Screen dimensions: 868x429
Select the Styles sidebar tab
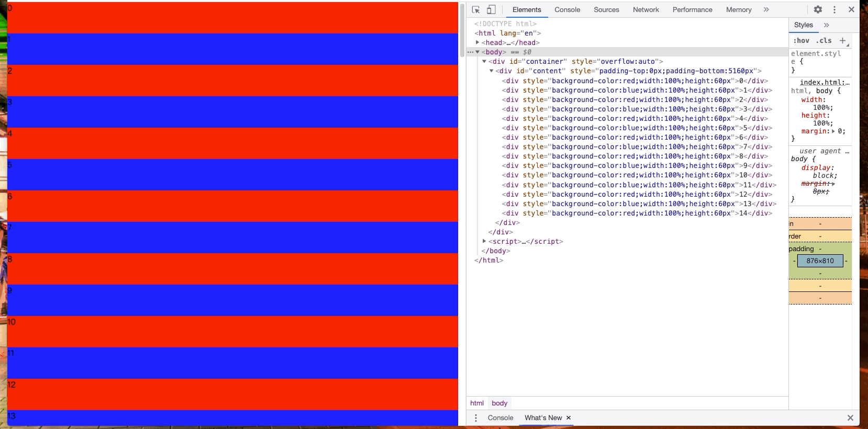803,25
